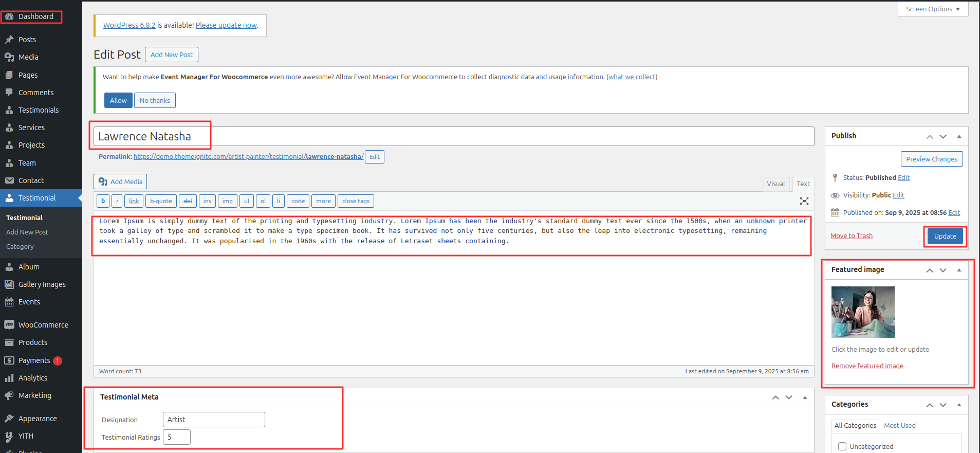The image size is (980, 453).
Task: Click the Remove featured image link
Action: coord(867,366)
